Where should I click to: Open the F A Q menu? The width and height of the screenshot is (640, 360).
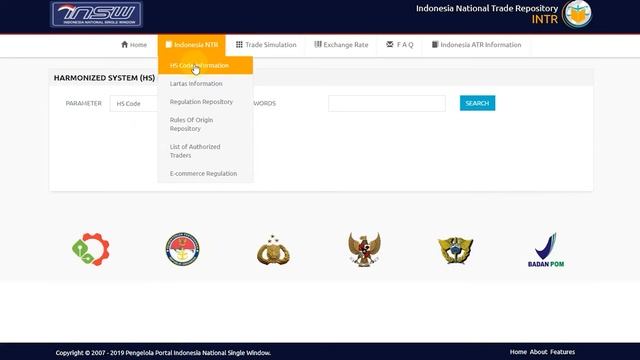[400, 45]
